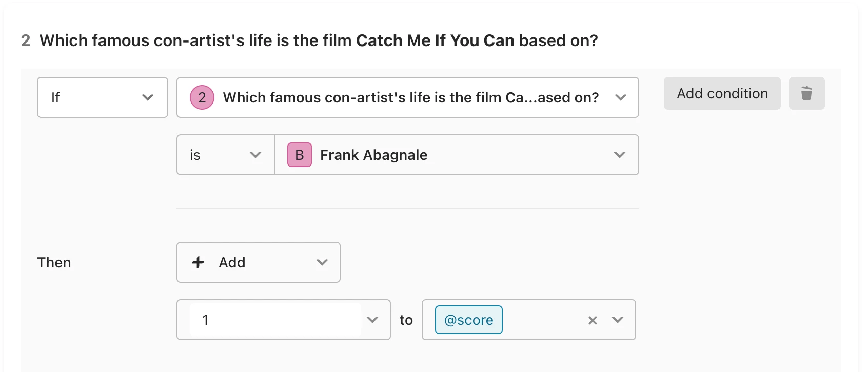Click the @score variable tag

click(468, 320)
